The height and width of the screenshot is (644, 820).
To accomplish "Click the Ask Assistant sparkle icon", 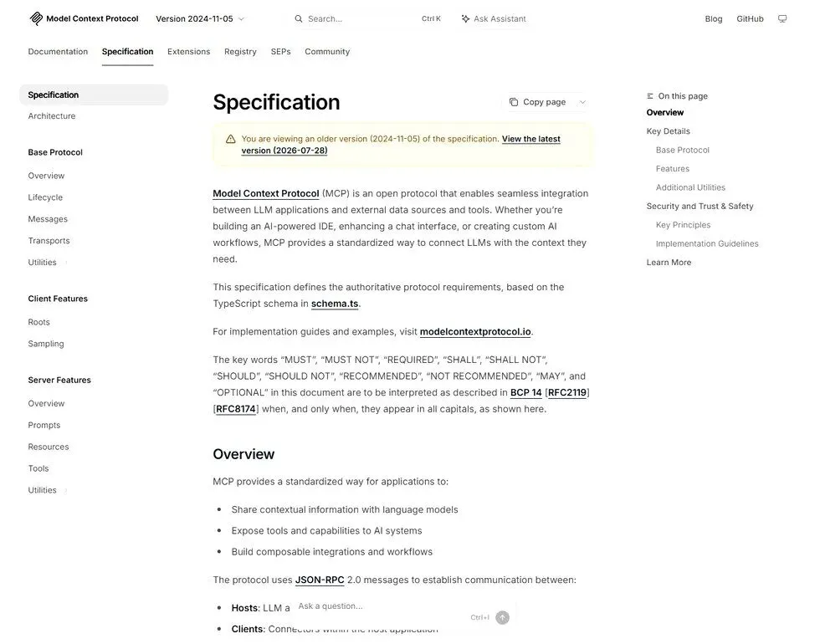I will (x=465, y=18).
